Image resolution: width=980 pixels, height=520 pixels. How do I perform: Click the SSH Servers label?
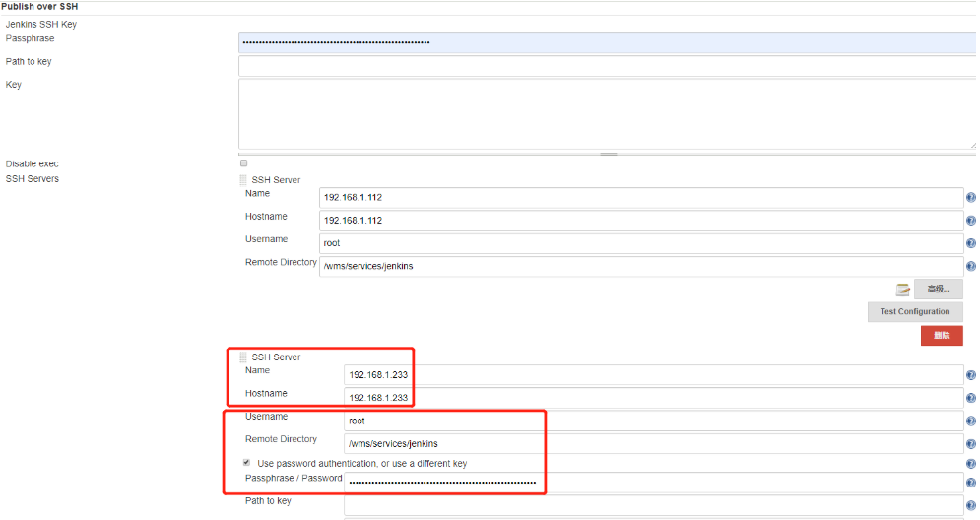tap(33, 179)
